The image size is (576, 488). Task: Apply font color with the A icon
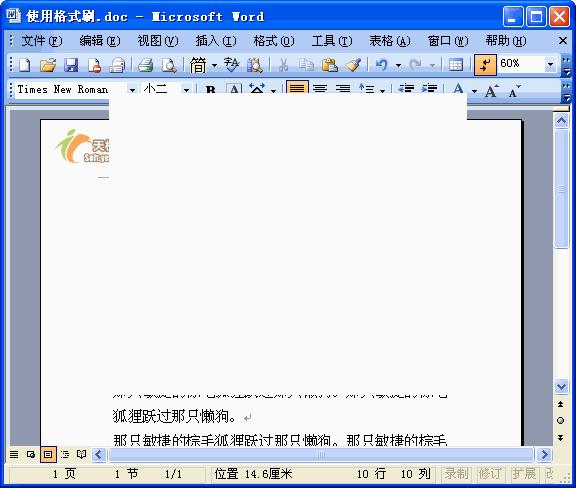(x=458, y=89)
